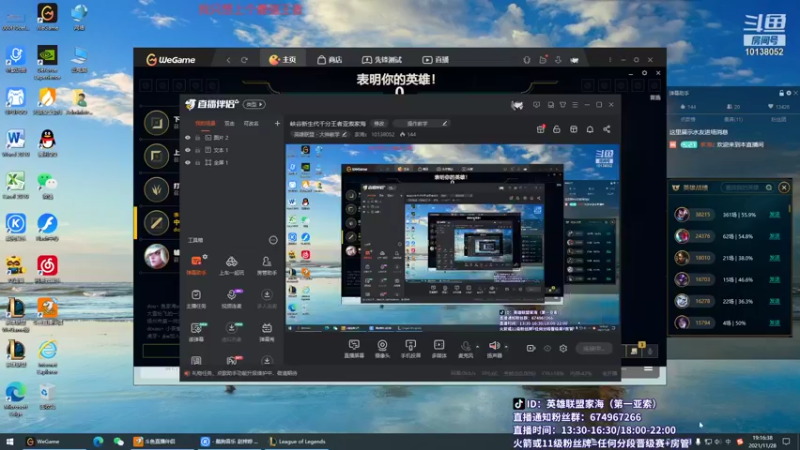Lock the 全屏 1 layer

click(x=197, y=162)
